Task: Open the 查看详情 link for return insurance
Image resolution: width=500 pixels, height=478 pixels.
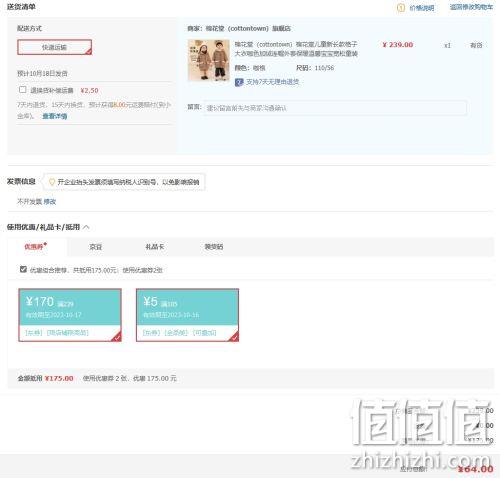Action: click(x=55, y=116)
